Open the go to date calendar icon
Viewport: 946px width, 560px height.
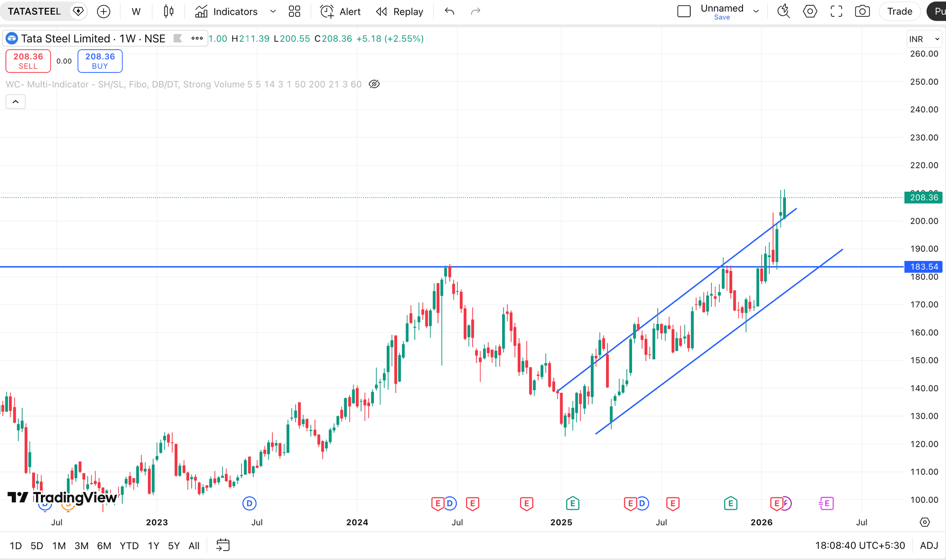(x=223, y=545)
